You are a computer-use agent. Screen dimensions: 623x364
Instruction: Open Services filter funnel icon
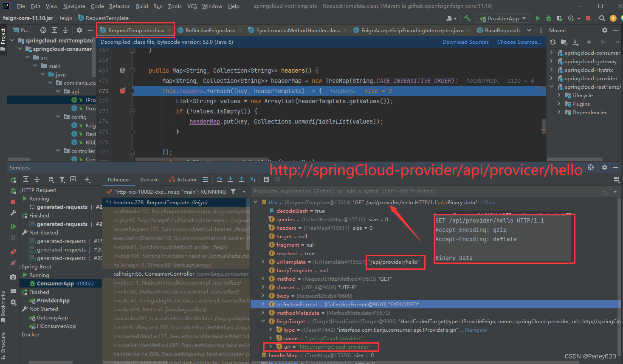[x=62, y=180]
